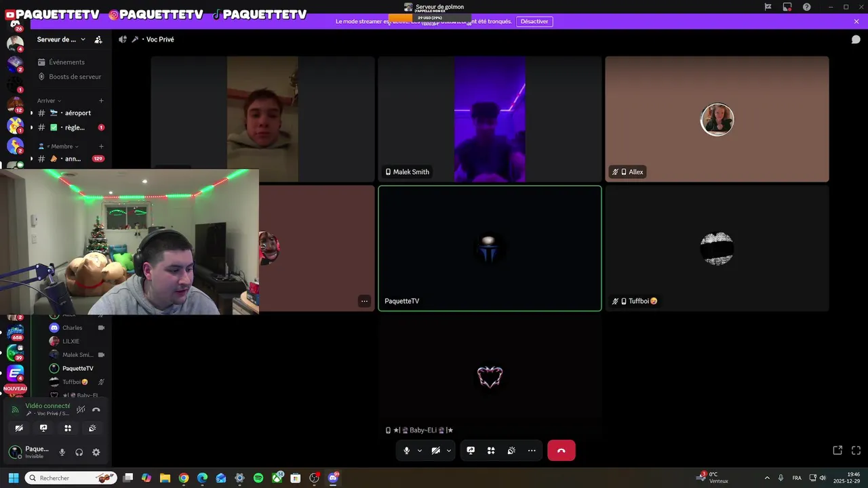Open more options on webcam-covered tile
The height and width of the screenshot is (488, 868).
[x=364, y=301]
